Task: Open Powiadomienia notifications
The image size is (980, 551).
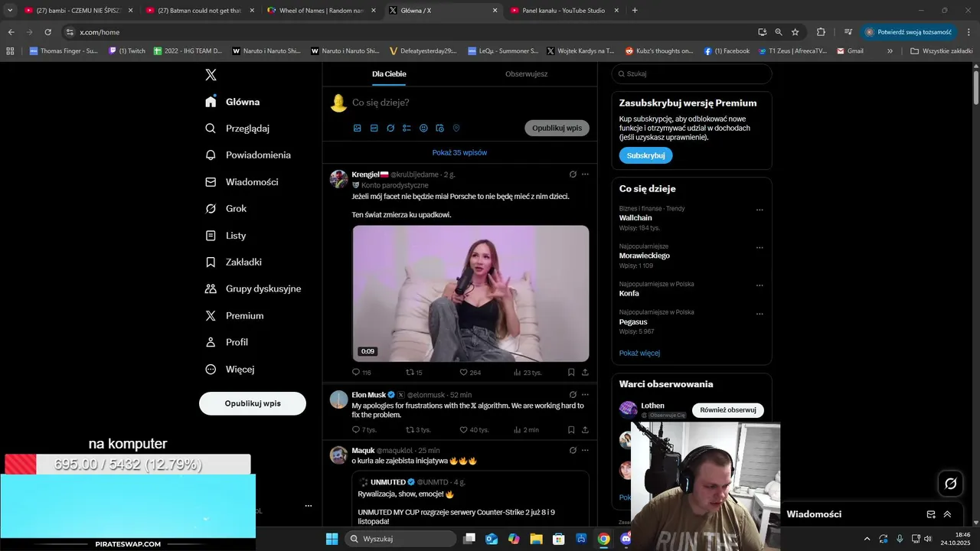Action: [248, 155]
